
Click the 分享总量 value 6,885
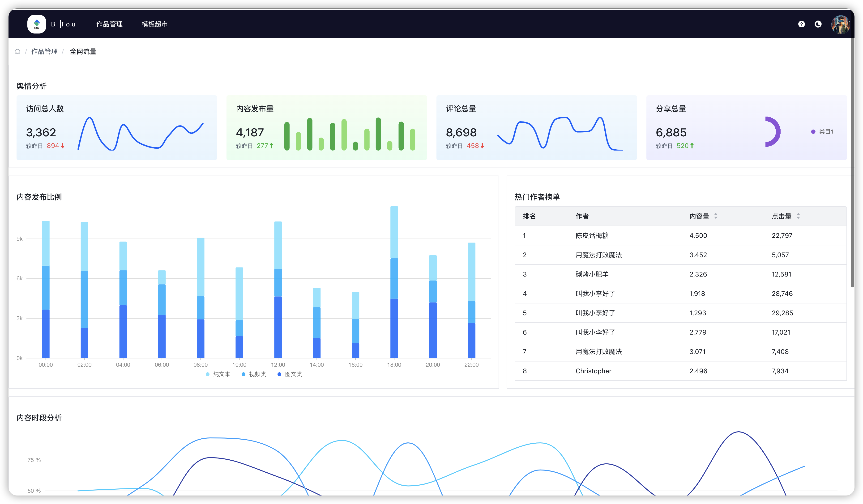tap(671, 132)
